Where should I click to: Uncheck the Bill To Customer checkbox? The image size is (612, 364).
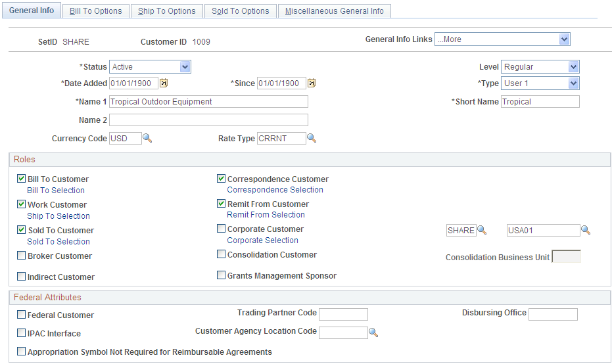point(22,179)
